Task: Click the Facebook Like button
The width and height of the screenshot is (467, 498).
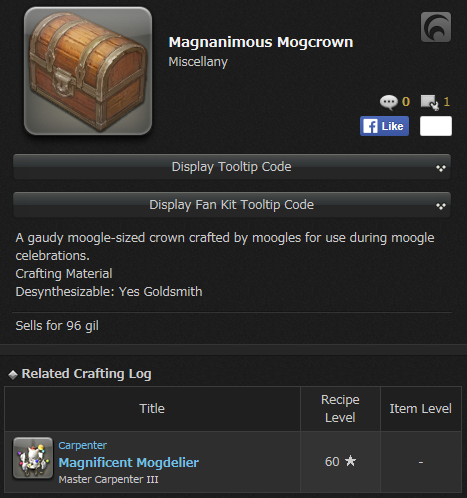Action: point(384,126)
